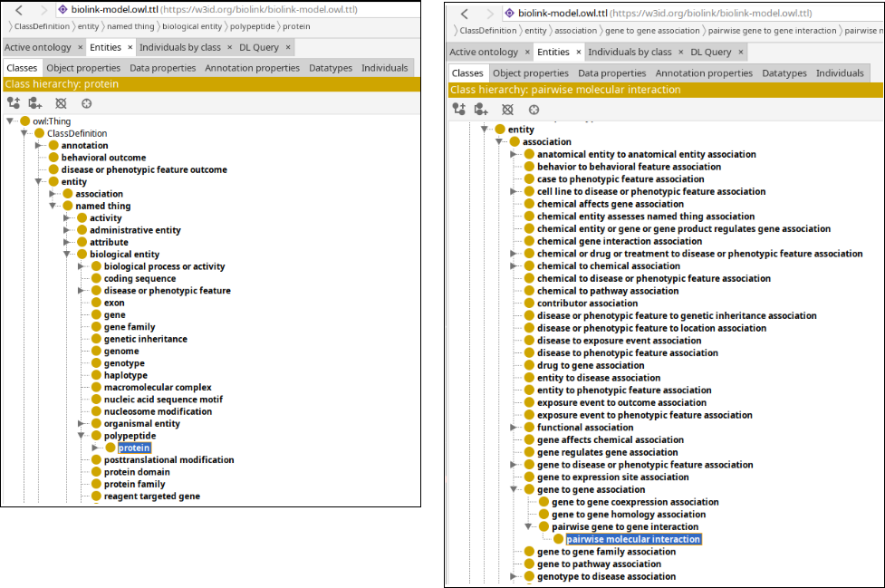This screenshot has width=885, height=588.
Task: Click Delete class icon in protein hierarchy panel
Action: click(61, 103)
